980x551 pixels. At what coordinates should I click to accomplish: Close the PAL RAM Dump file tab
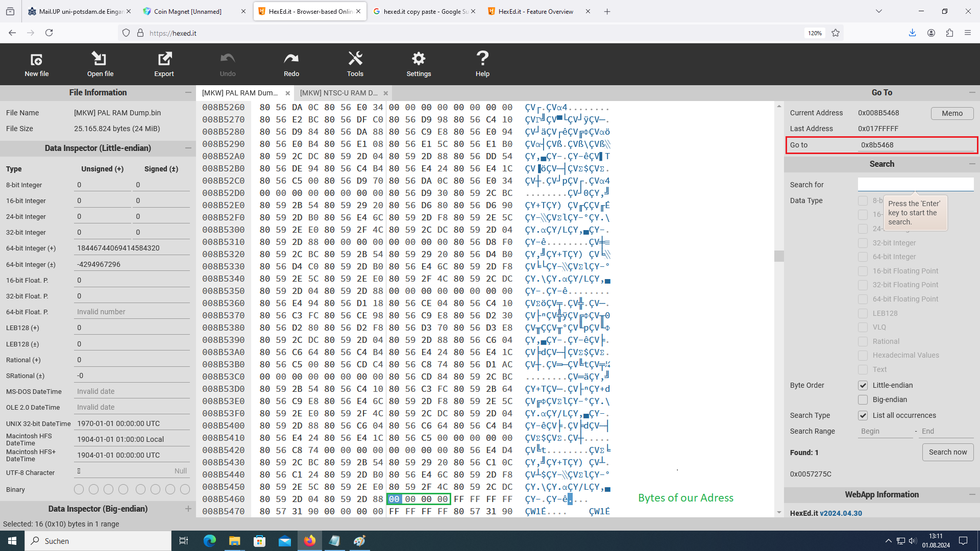point(288,93)
